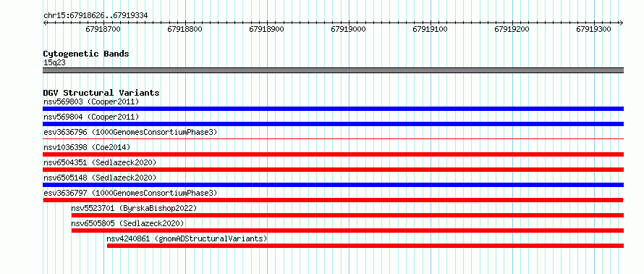This screenshot has height=274, width=644.
Task: Select the thin red line for esv3636796
Action: [333, 139]
